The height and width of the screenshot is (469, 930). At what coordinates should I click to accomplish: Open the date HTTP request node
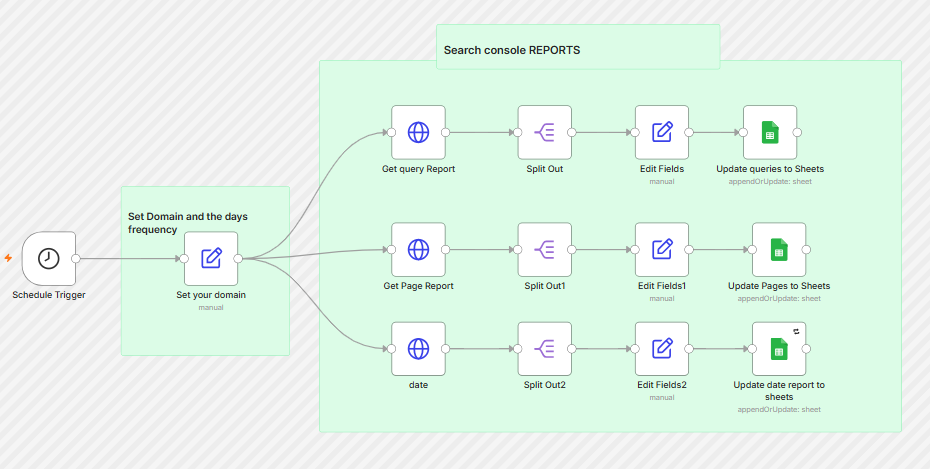[418, 349]
